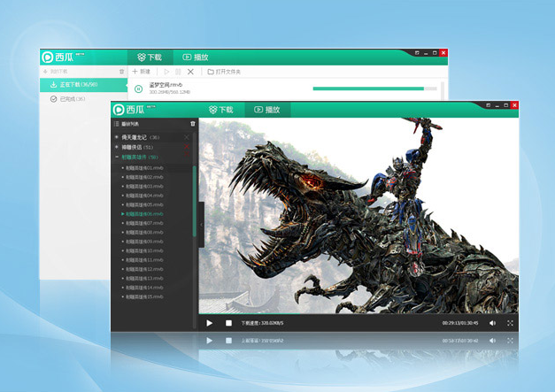Click the stop button in player controls
This screenshot has height=392, width=555.
[x=228, y=323]
